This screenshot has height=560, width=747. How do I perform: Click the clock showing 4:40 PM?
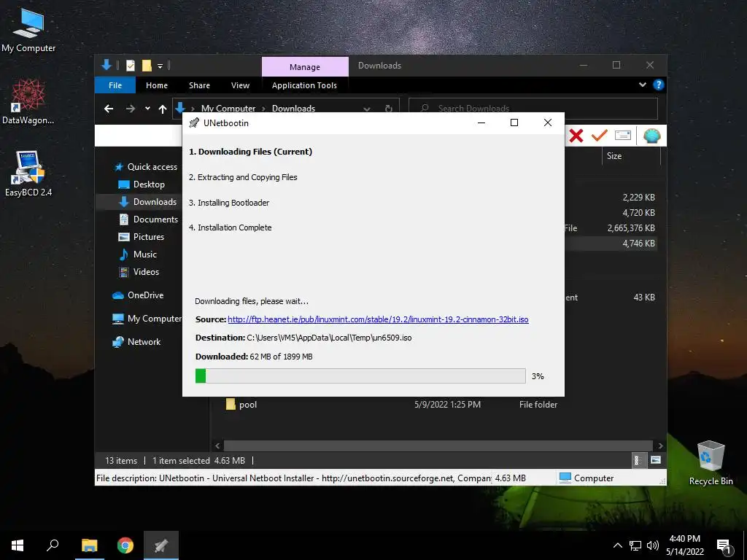[684, 539]
